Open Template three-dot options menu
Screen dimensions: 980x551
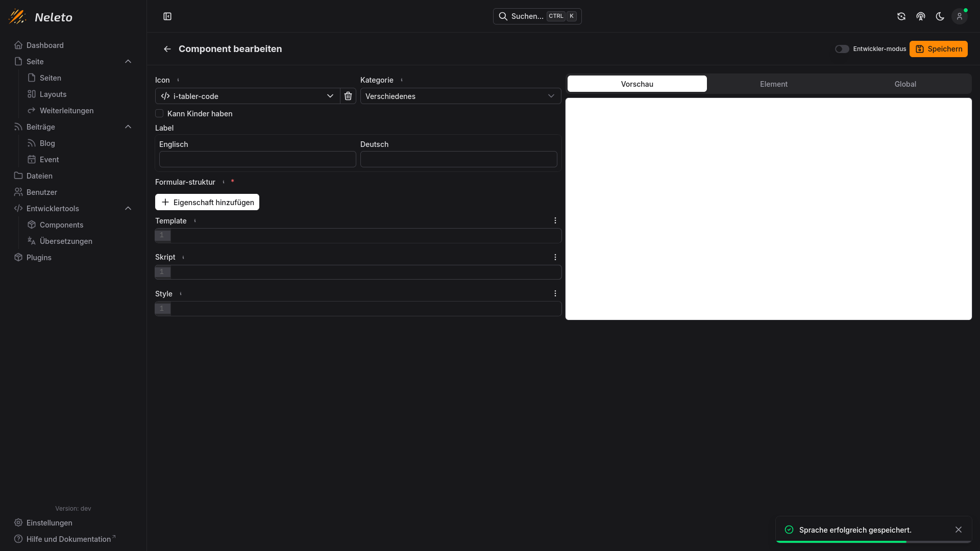[555, 220]
